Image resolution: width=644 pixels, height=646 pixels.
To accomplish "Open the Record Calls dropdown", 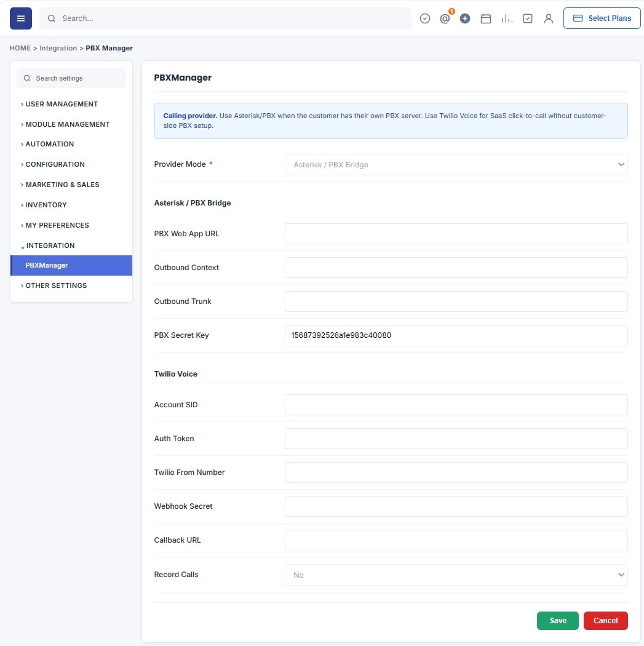I will coord(456,575).
